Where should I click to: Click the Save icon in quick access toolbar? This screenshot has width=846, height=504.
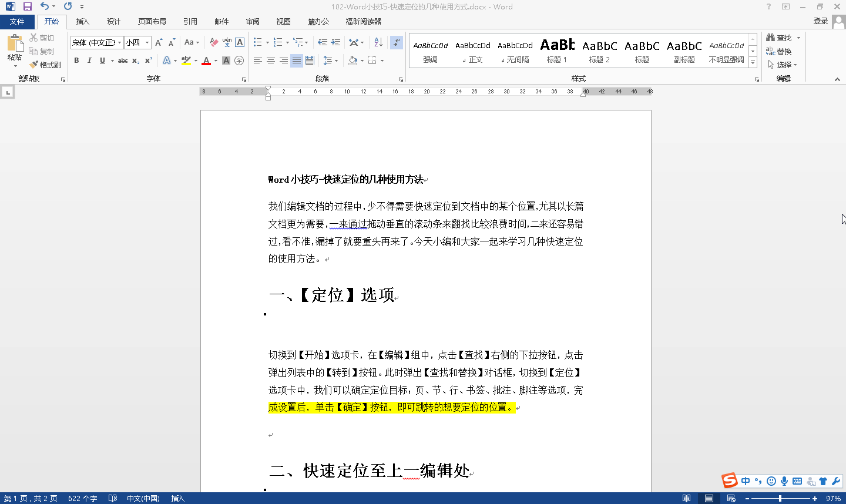(x=28, y=6)
